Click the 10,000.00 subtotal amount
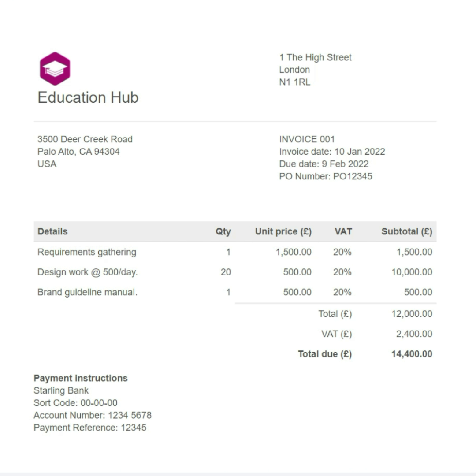The height and width of the screenshot is (476, 476). tap(412, 272)
